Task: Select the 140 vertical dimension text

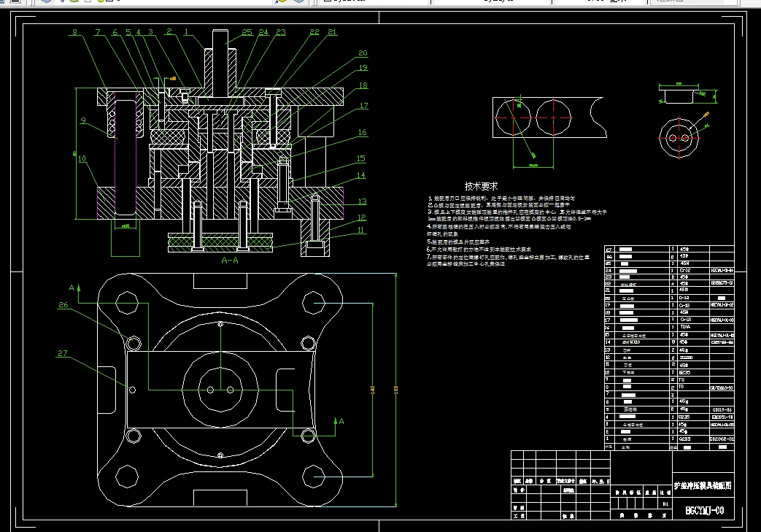Action: click(373, 390)
